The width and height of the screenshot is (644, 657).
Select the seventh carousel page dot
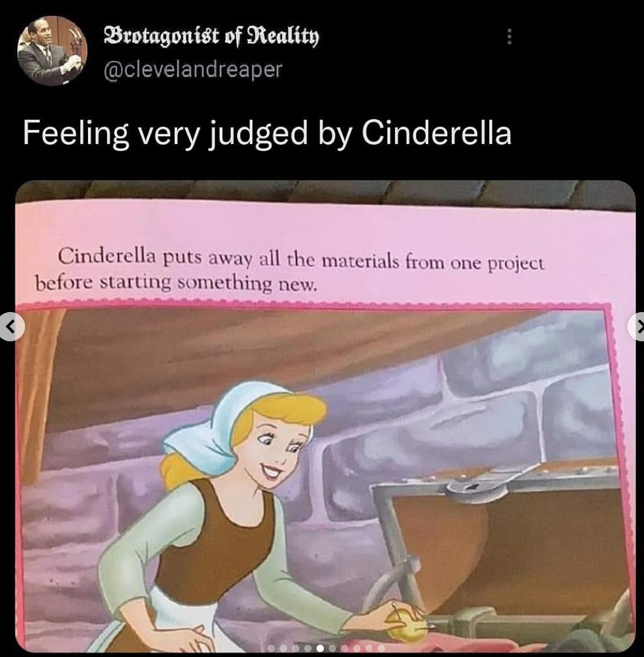[345, 648]
